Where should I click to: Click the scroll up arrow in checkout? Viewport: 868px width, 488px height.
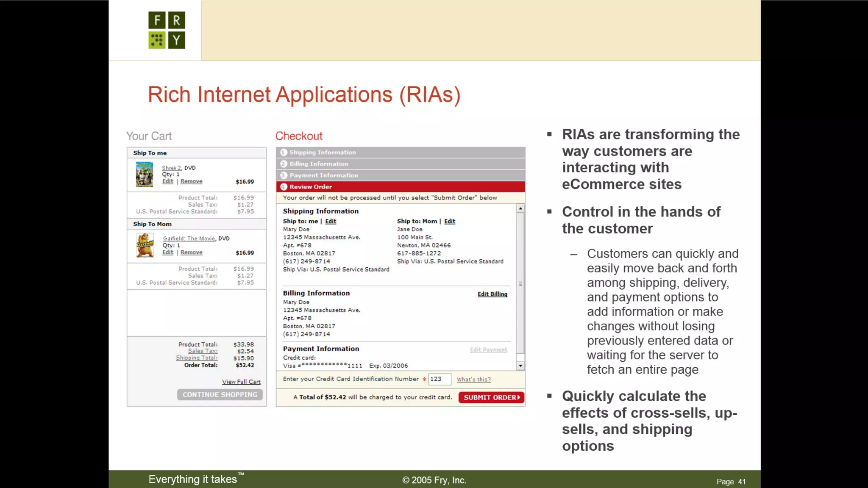click(x=520, y=209)
